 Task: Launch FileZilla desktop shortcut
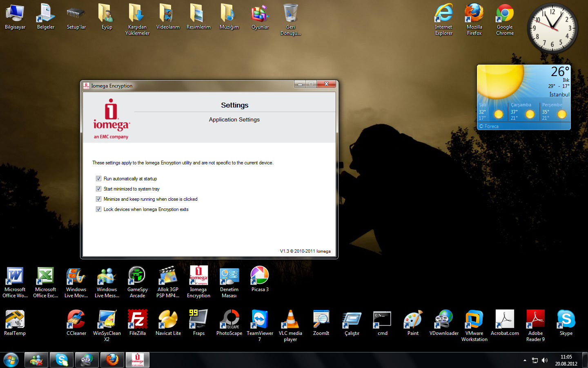[137, 323]
